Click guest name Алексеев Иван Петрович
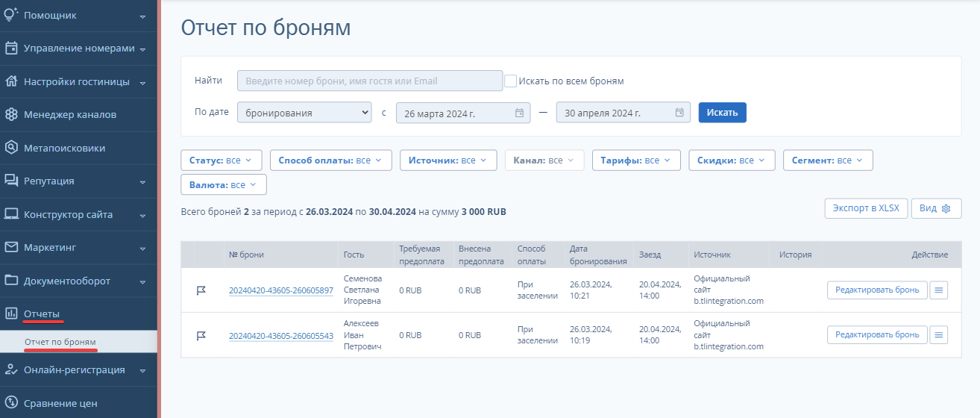The image size is (980, 418). (x=362, y=335)
